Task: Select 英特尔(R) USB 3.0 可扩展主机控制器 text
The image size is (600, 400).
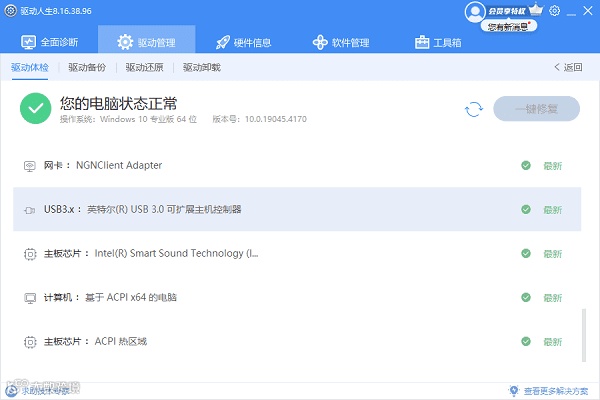Action: [164, 209]
